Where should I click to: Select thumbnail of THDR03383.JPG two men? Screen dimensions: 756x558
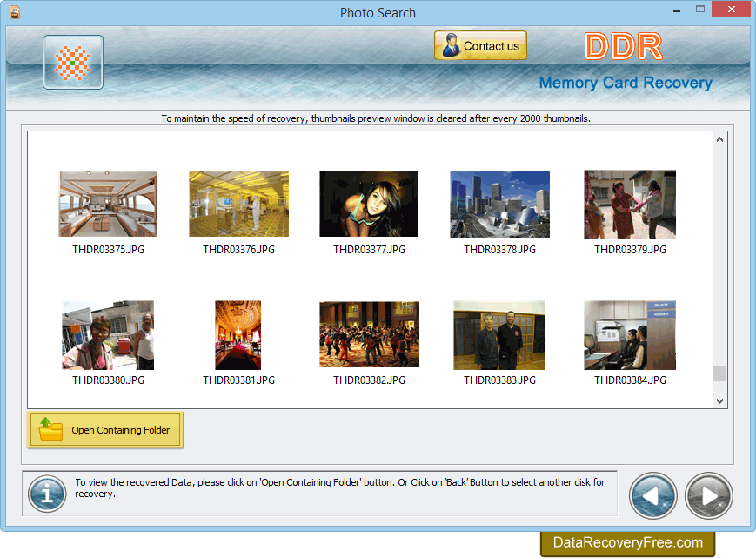499,335
